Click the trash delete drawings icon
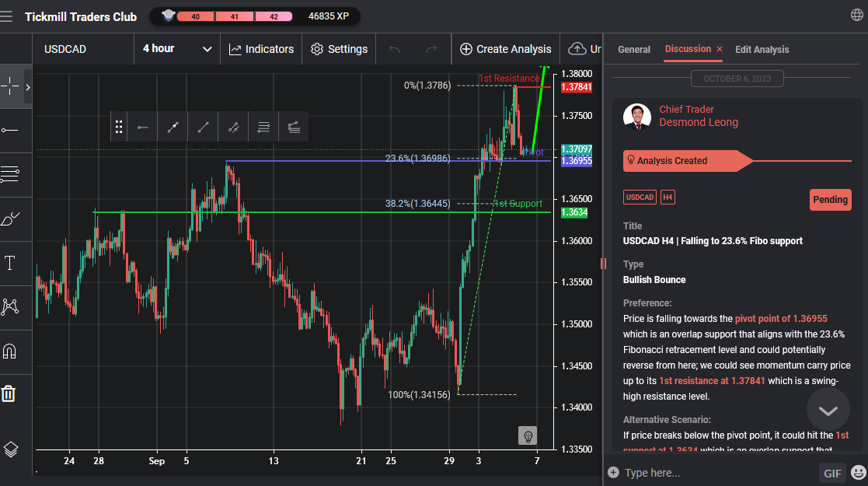Screen dimensions: 868x486 (x=9, y=394)
